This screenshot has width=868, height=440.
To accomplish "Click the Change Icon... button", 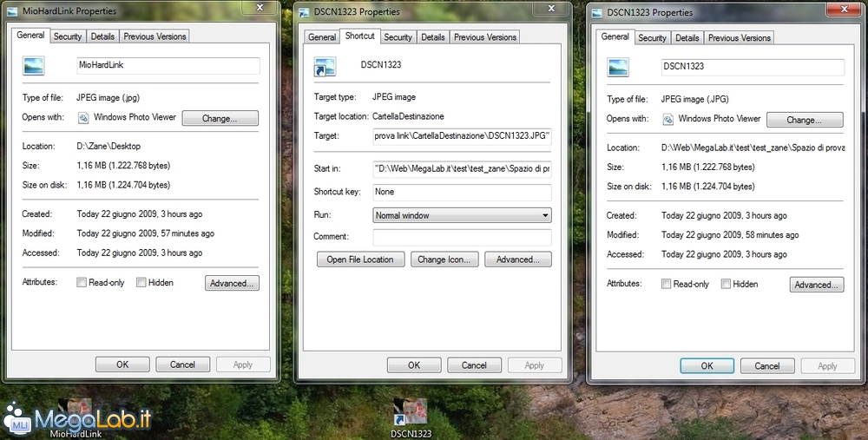I will 444,259.
